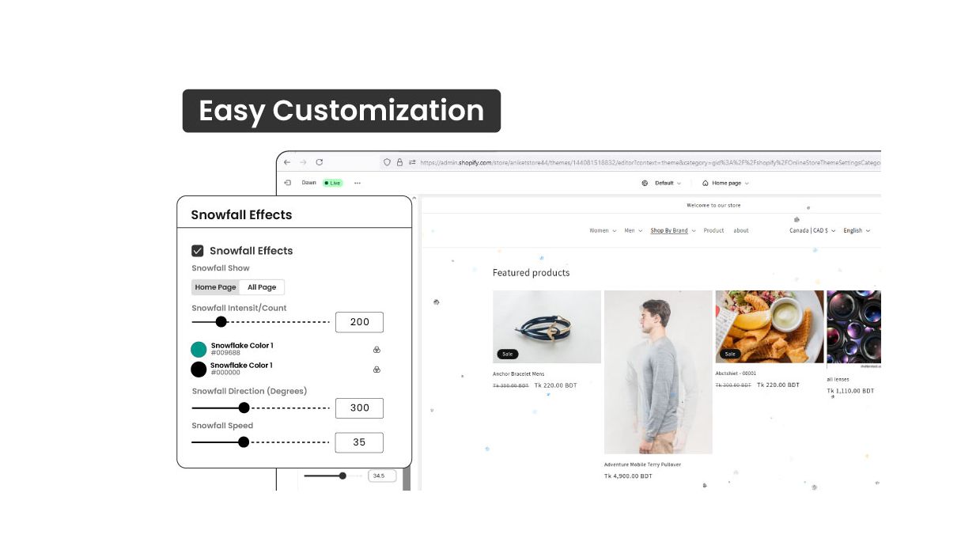This screenshot has width=980, height=546.
Task: Click the Dawn theme name
Action: 308,183
